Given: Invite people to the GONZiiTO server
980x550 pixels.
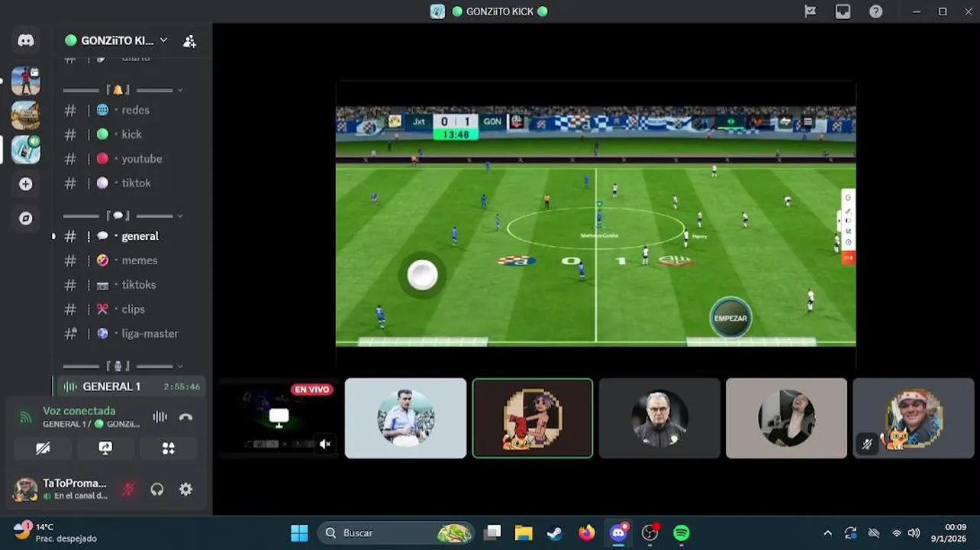Looking at the screenshot, I should [189, 41].
